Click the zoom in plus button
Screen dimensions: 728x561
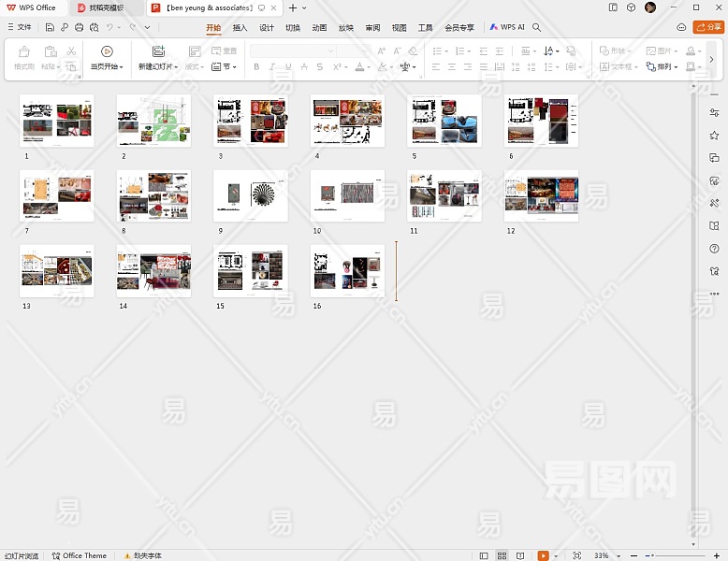(x=718, y=555)
